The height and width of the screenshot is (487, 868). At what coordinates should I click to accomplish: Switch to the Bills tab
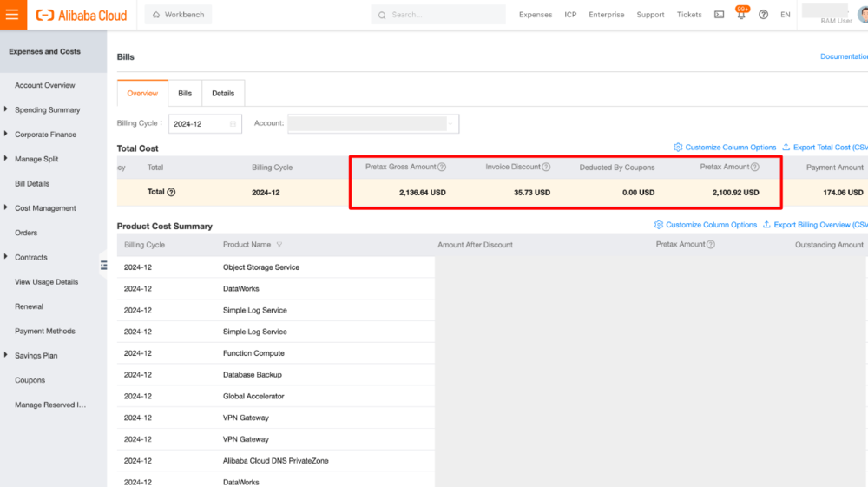coord(185,93)
